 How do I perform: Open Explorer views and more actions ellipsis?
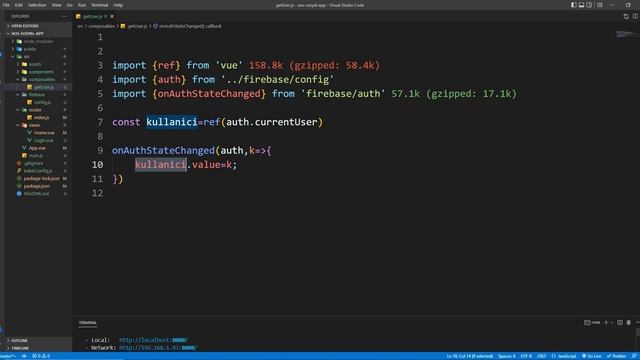coord(64,16)
